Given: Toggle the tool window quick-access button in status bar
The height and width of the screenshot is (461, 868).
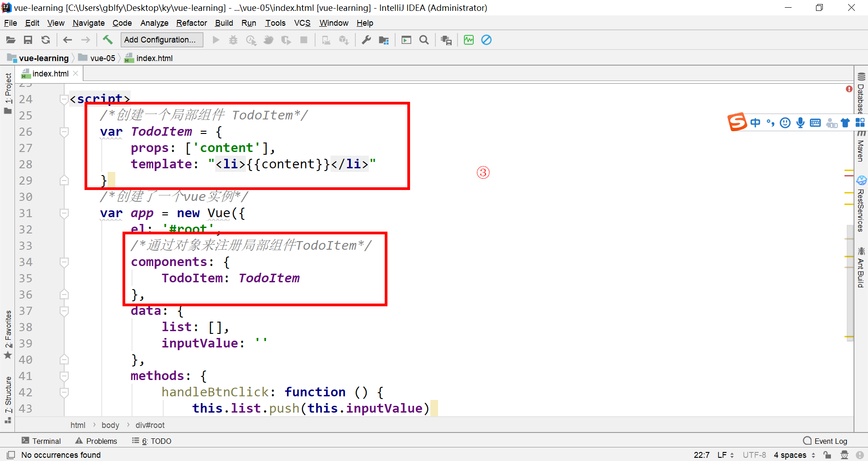Looking at the screenshot, I should pos(11,455).
